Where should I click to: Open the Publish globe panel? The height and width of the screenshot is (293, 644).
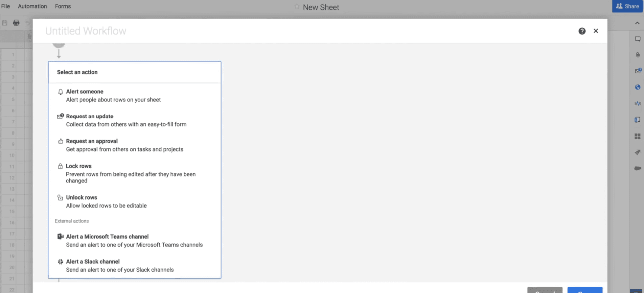click(x=638, y=87)
